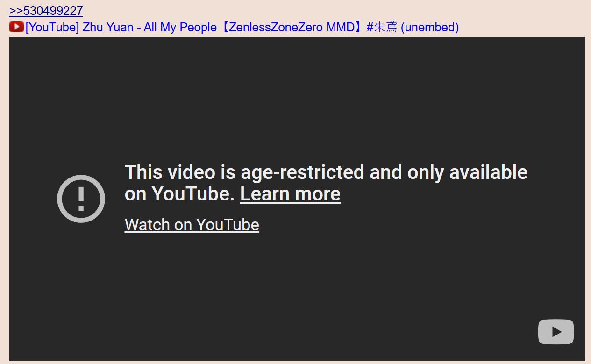This screenshot has height=364, width=591.
Task: Click the age-restricted message text
Action: [x=326, y=183]
